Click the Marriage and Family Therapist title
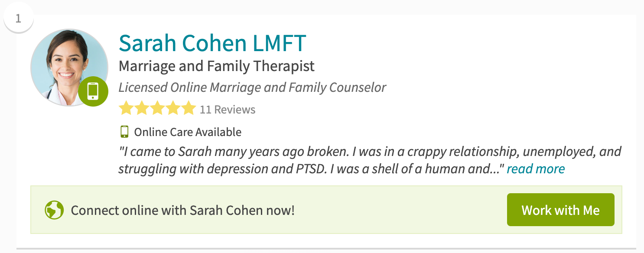The height and width of the screenshot is (253, 644). pos(217,66)
